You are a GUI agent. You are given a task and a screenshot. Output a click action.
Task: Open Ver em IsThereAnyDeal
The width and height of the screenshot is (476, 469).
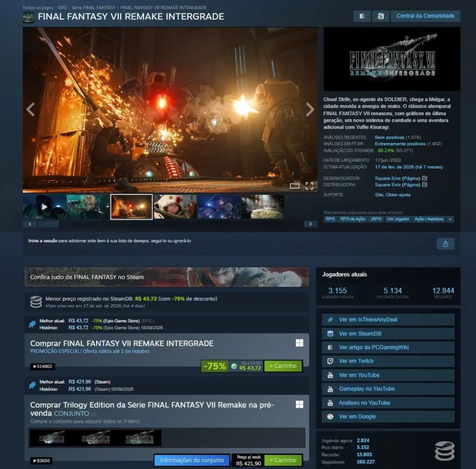pyautogui.click(x=388, y=319)
